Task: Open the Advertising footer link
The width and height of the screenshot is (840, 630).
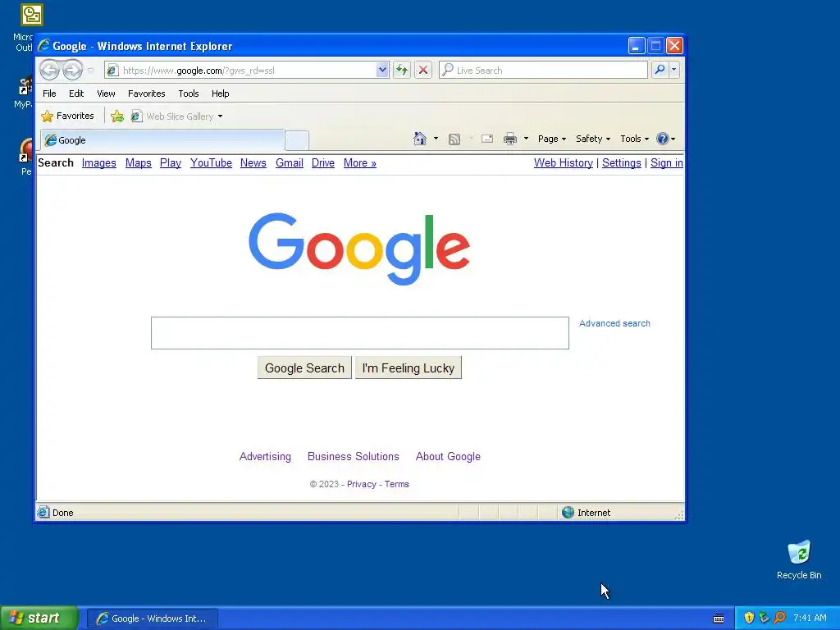Action: [265, 456]
